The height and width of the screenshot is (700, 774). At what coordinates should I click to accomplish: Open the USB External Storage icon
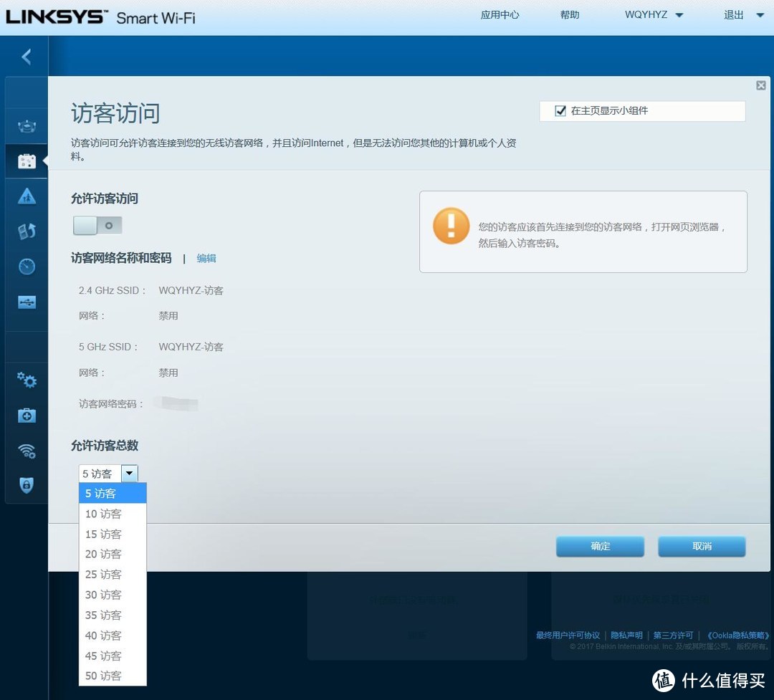click(27, 302)
